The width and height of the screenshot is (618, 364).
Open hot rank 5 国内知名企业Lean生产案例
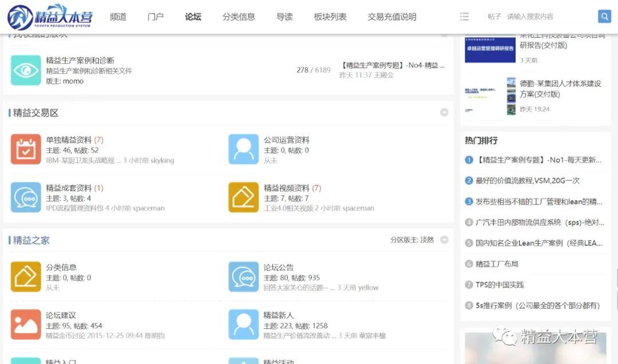pos(539,243)
